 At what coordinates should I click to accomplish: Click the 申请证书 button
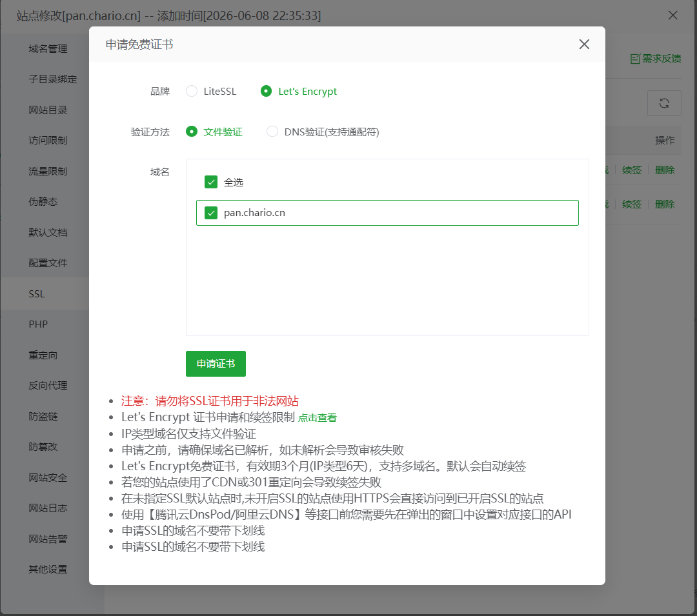216,364
